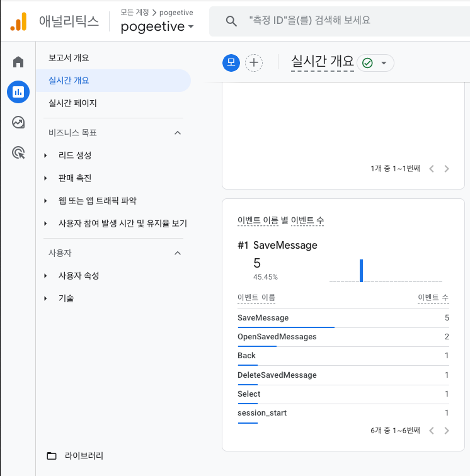Click the green check status icon
Viewport: 470px width, 476px height.
367,63
